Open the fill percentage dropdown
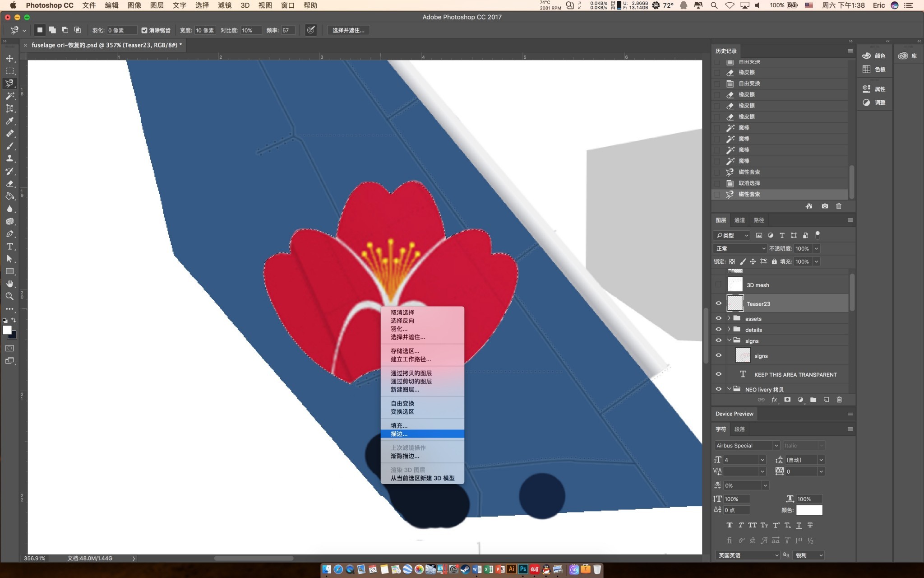924x578 pixels. (816, 261)
